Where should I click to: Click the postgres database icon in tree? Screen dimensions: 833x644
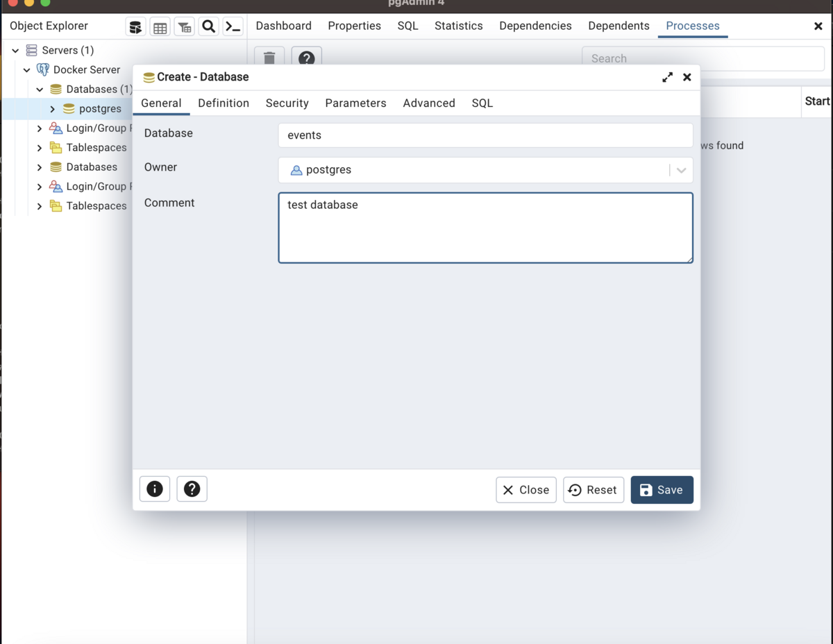[x=69, y=109]
